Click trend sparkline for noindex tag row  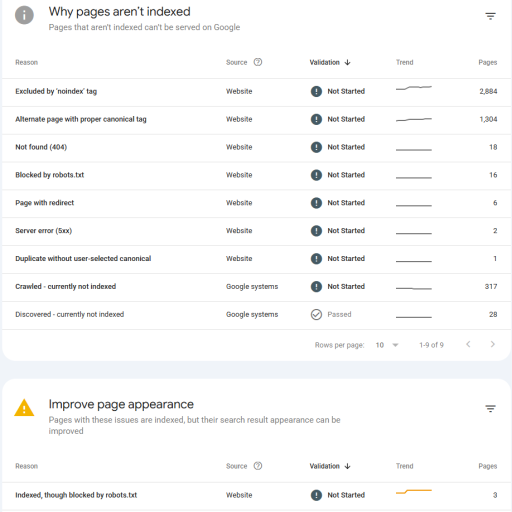414,88
